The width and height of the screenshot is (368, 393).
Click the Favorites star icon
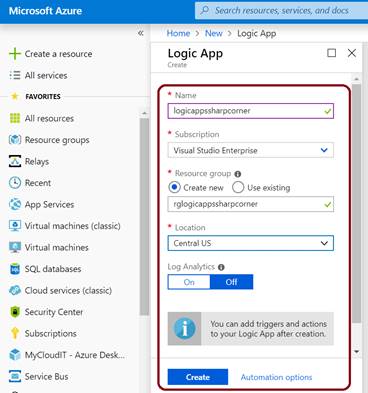15,97
